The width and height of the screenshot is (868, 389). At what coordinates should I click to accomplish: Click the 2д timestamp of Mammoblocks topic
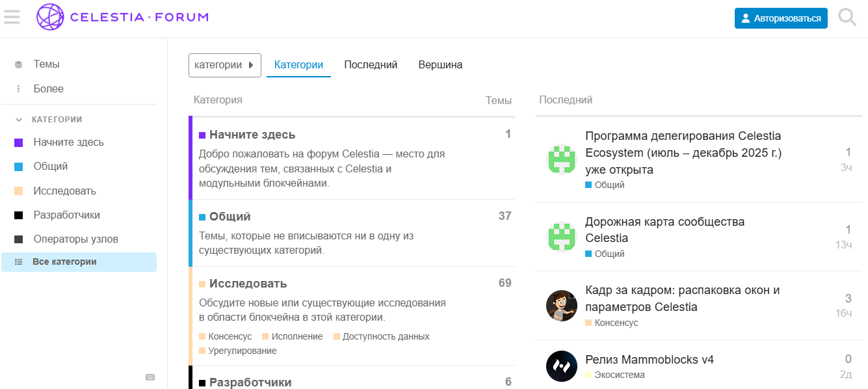coord(845,374)
